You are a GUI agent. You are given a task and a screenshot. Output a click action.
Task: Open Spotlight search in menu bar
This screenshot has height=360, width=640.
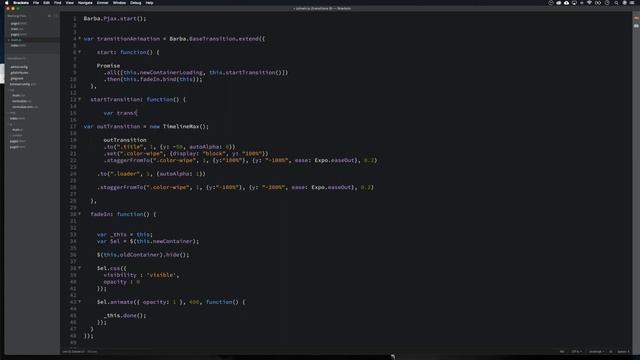[x=616, y=3]
